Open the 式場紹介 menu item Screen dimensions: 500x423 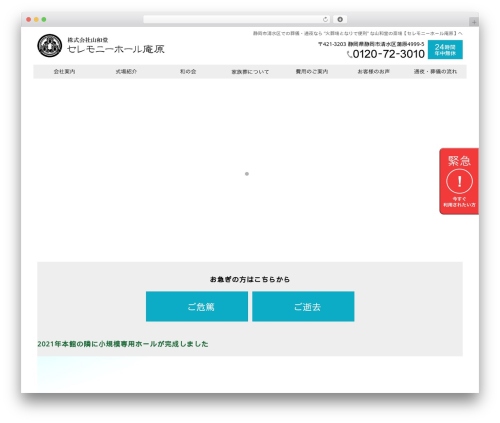[126, 72]
